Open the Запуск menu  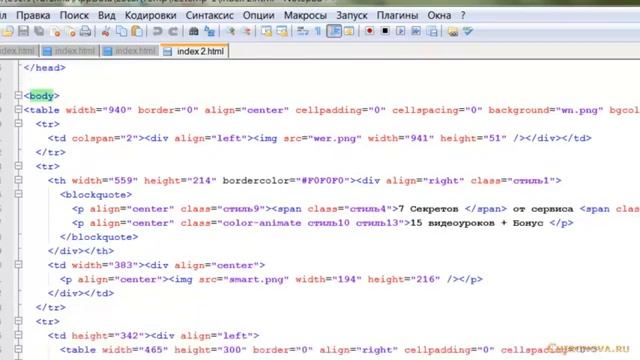tap(352, 16)
